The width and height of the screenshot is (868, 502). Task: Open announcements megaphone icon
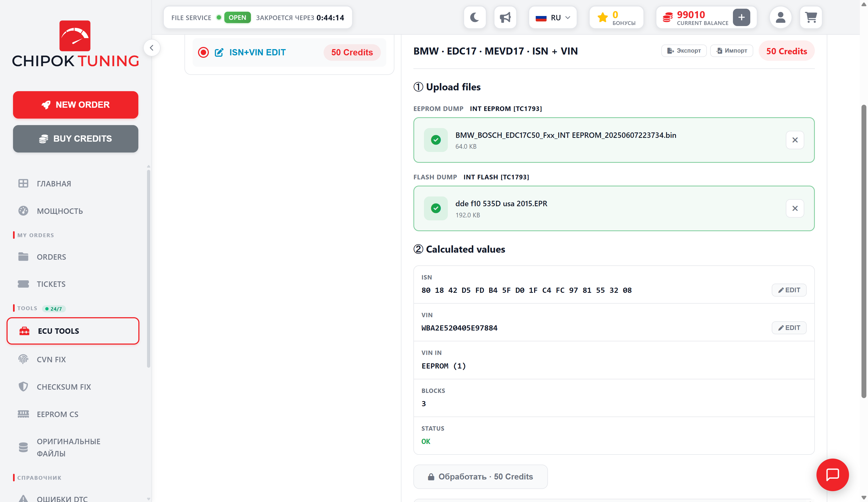[x=505, y=18]
